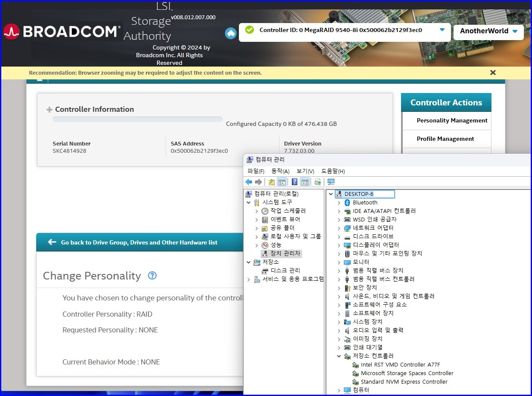Click the sound, video and game controllers icon
This screenshot has height=396, width=532.
(347, 296)
